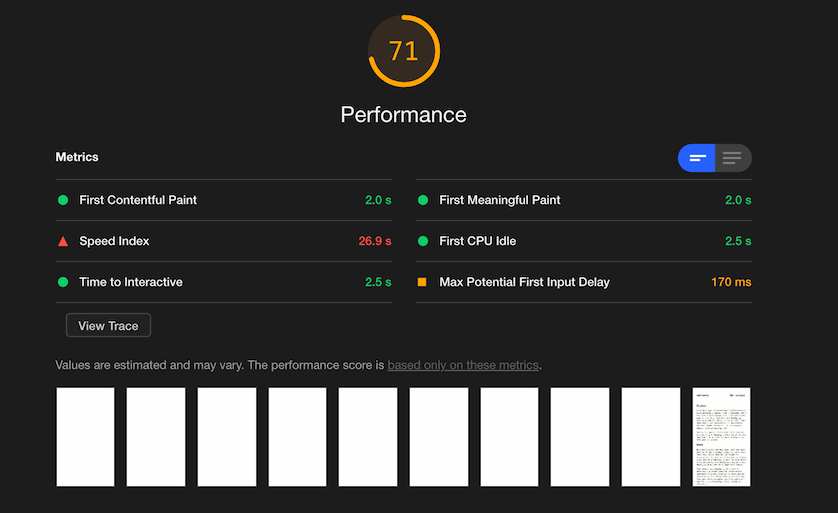The height and width of the screenshot is (513, 838).
Task: Open the first blank filmstrip thumbnail
Action: 86,437
